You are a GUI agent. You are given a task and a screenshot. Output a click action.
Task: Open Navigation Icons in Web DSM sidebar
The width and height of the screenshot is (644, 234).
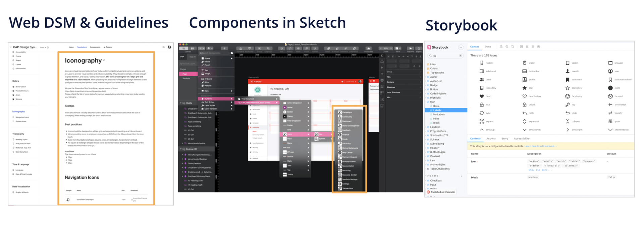pyautogui.click(x=22, y=117)
